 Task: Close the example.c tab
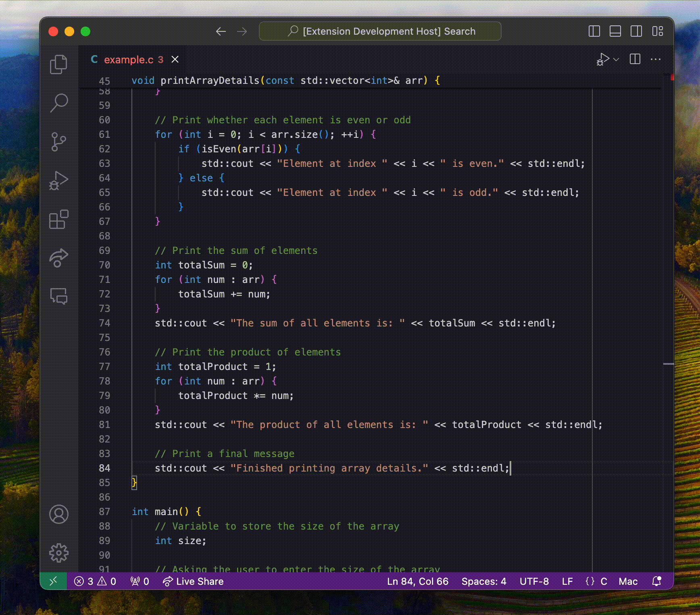175,59
